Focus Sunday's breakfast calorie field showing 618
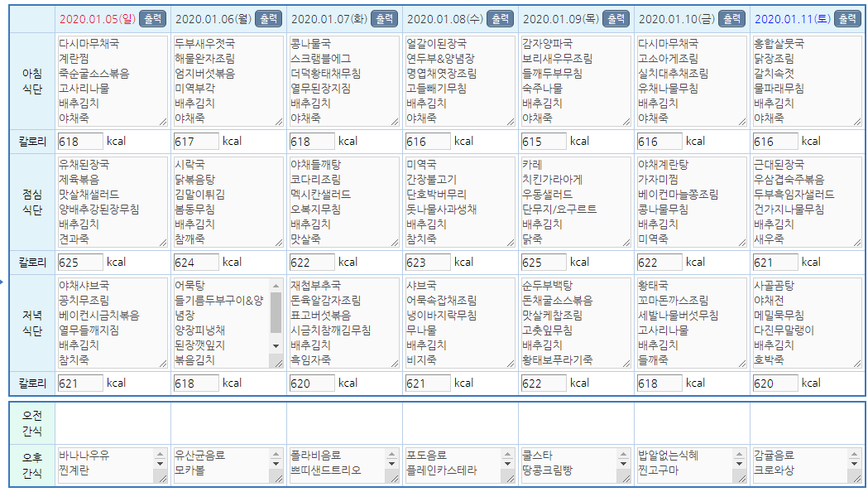868x492 pixels. tap(80, 142)
